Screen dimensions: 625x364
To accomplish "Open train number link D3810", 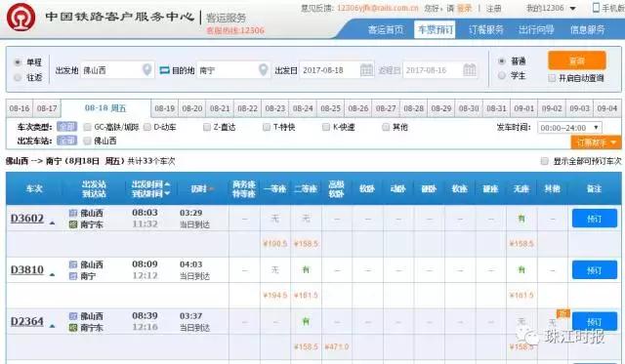I will 27,269.
